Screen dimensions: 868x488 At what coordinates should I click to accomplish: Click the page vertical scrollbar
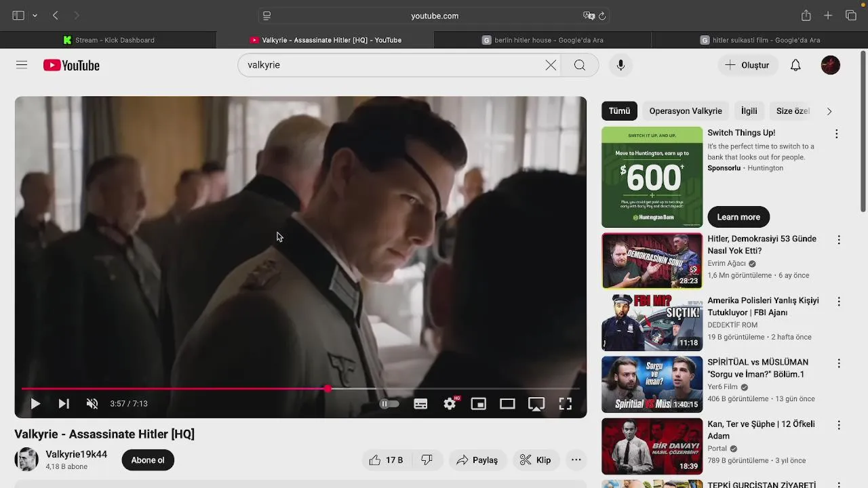click(863, 132)
